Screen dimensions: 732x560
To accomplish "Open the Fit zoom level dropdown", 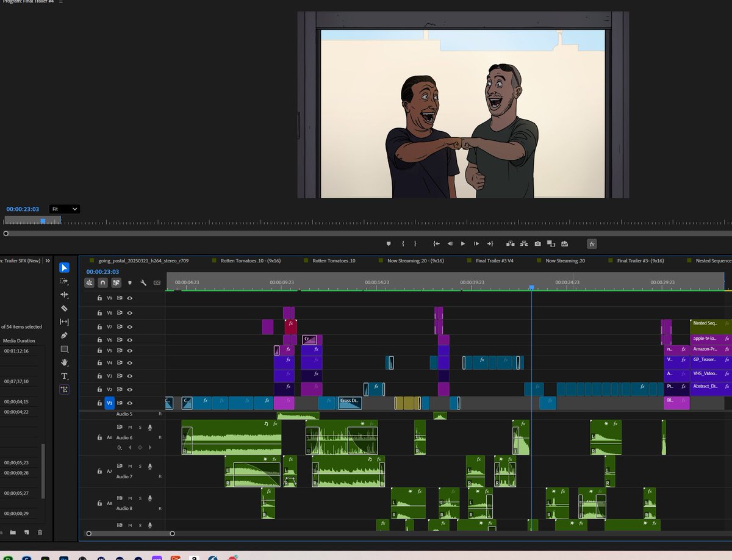I will (x=65, y=209).
